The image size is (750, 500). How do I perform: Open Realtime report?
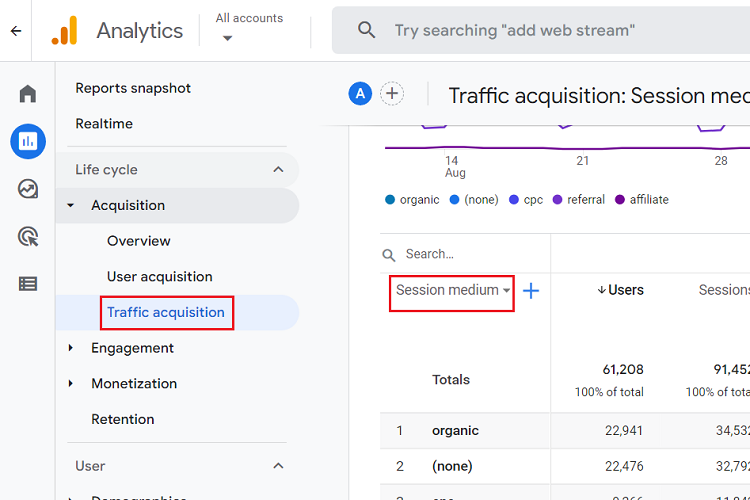pyautogui.click(x=104, y=123)
